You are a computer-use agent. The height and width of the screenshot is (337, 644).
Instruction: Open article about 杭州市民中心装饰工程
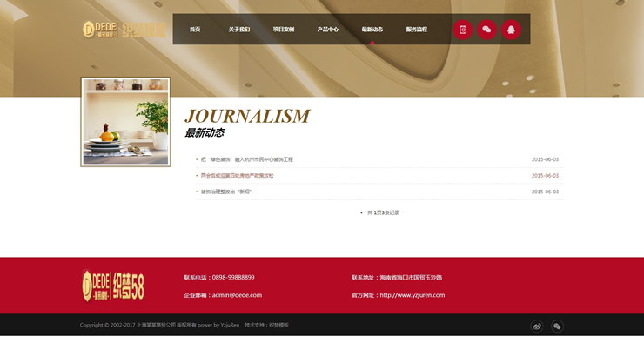pyautogui.click(x=247, y=159)
